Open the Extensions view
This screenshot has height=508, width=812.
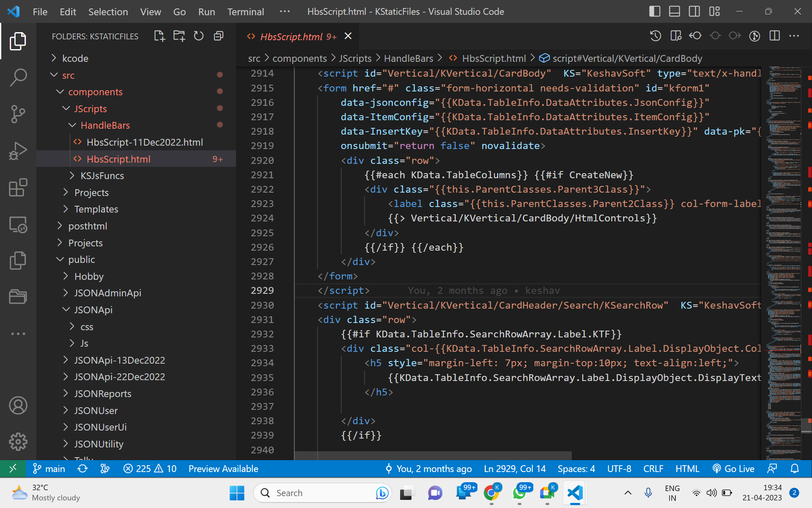[x=18, y=188]
